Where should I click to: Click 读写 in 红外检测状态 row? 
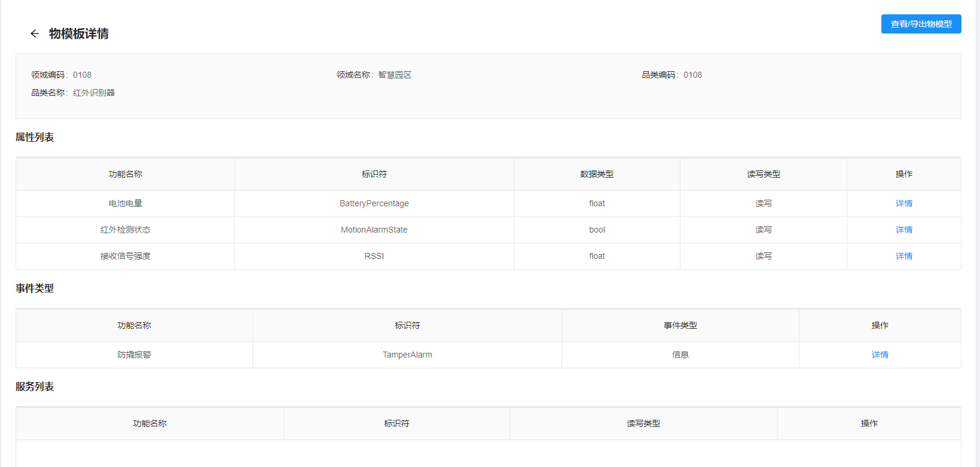tap(764, 230)
